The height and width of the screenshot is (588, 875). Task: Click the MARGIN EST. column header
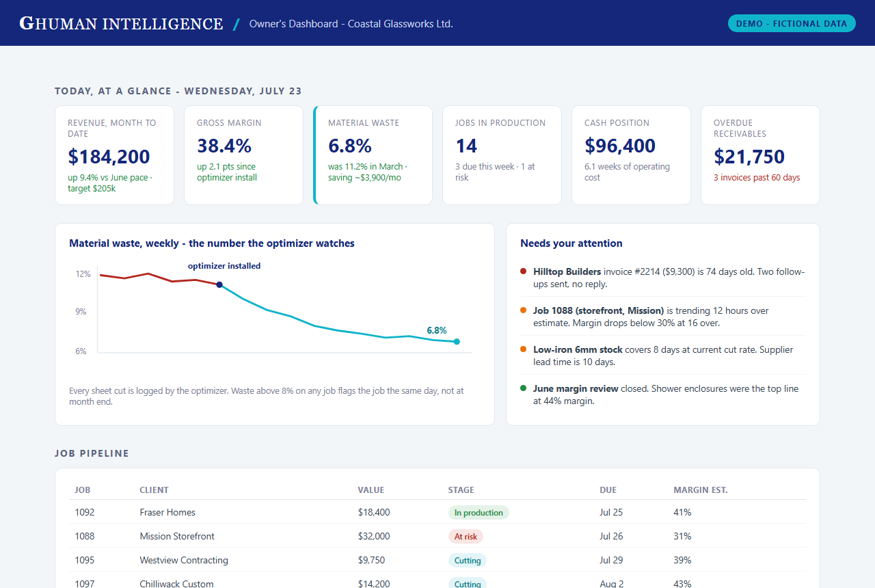click(701, 490)
